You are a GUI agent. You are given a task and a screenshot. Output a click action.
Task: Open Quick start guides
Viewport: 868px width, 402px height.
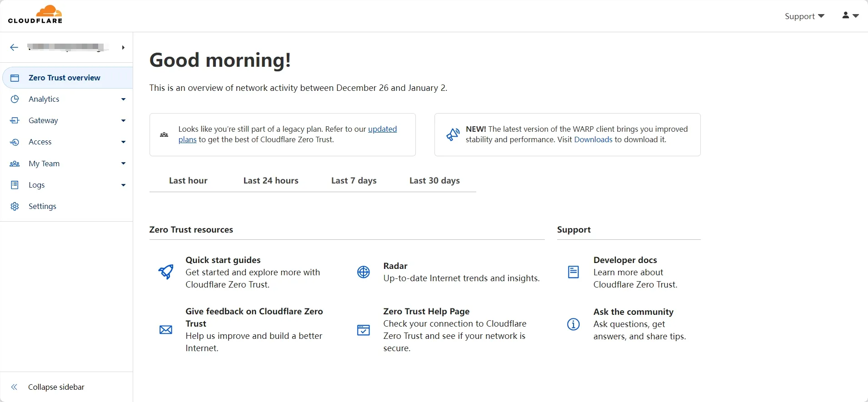(223, 260)
